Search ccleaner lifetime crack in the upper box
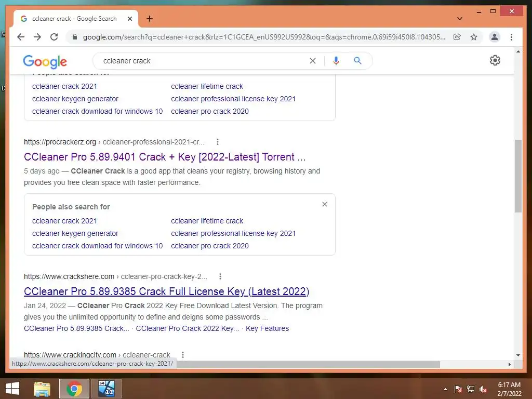This screenshot has height=399, width=532. 207,87
